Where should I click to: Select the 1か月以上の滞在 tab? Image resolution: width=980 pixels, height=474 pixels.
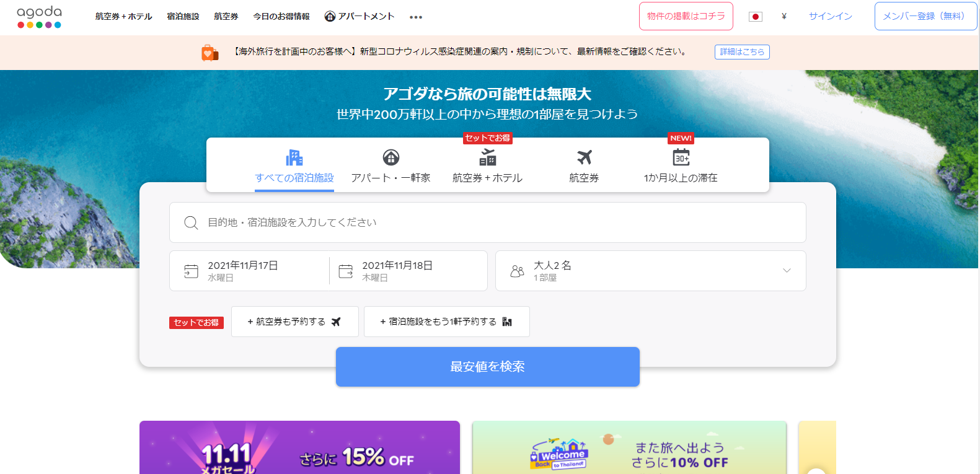click(681, 166)
